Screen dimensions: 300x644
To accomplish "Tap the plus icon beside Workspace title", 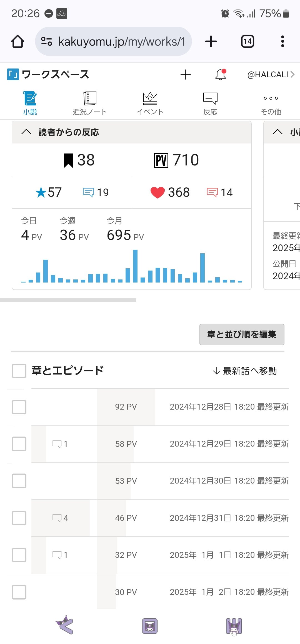I will tap(186, 75).
